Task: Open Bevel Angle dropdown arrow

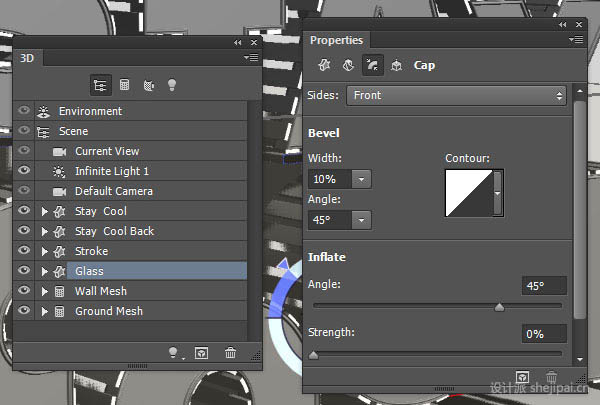Action: coord(361,220)
